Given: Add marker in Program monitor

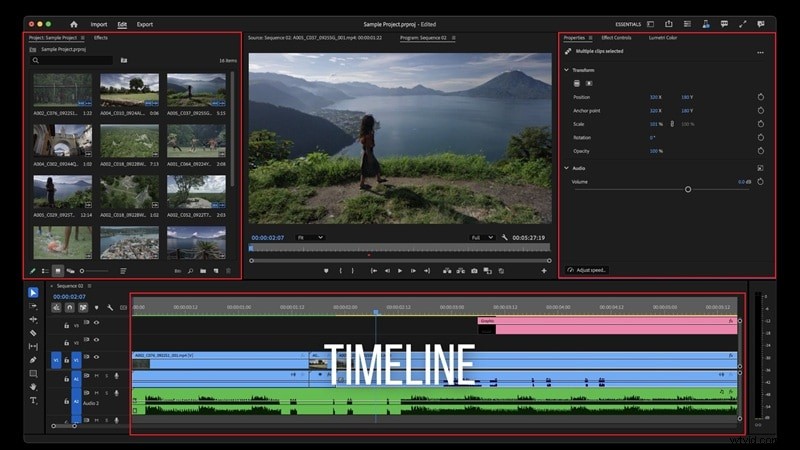Looking at the screenshot, I should [326, 271].
